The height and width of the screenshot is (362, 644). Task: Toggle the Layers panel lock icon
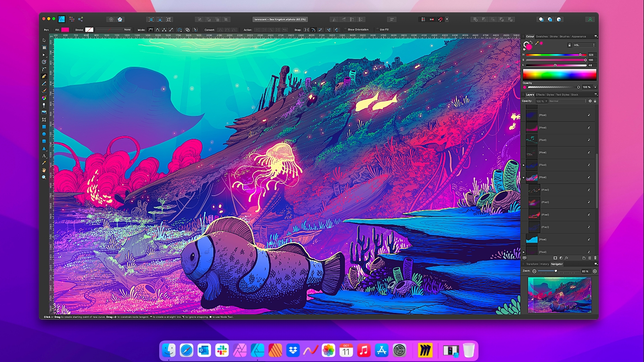595,101
